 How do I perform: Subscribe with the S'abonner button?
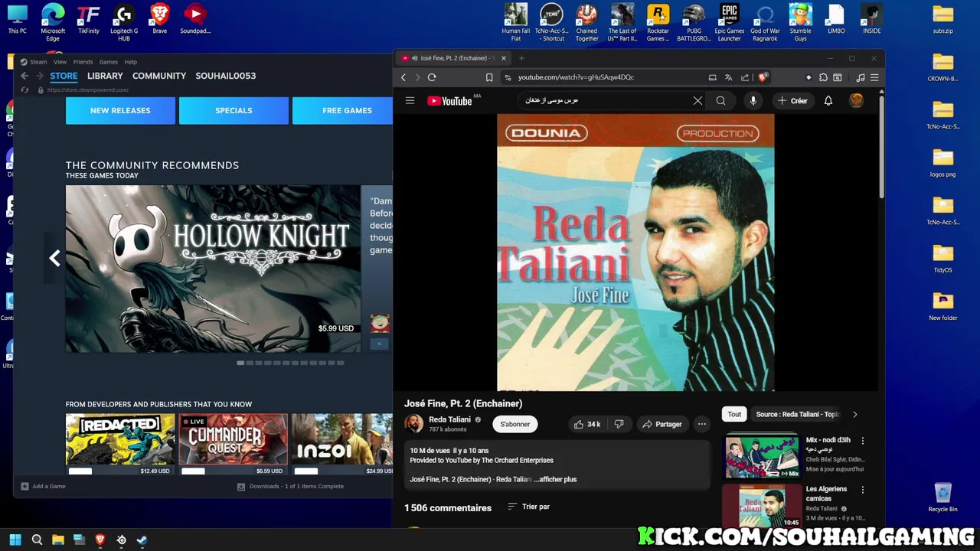[x=515, y=424]
